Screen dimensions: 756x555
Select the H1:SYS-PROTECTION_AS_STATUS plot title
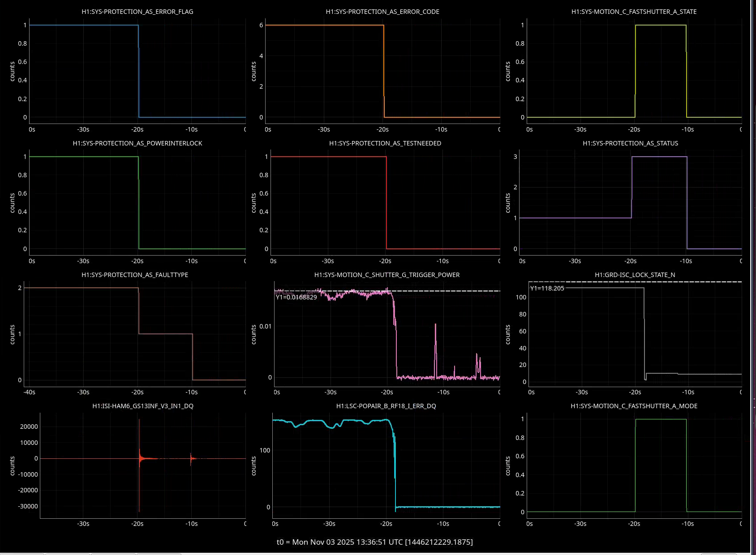(x=630, y=143)
